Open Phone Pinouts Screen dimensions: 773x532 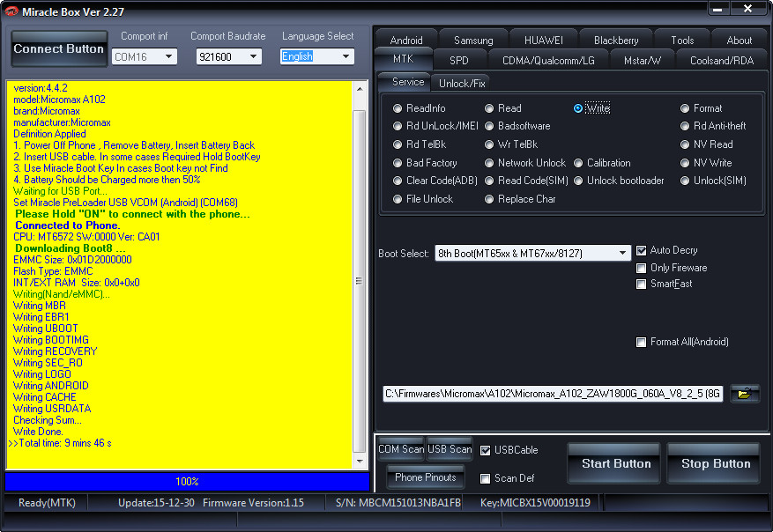coord(426,477)
